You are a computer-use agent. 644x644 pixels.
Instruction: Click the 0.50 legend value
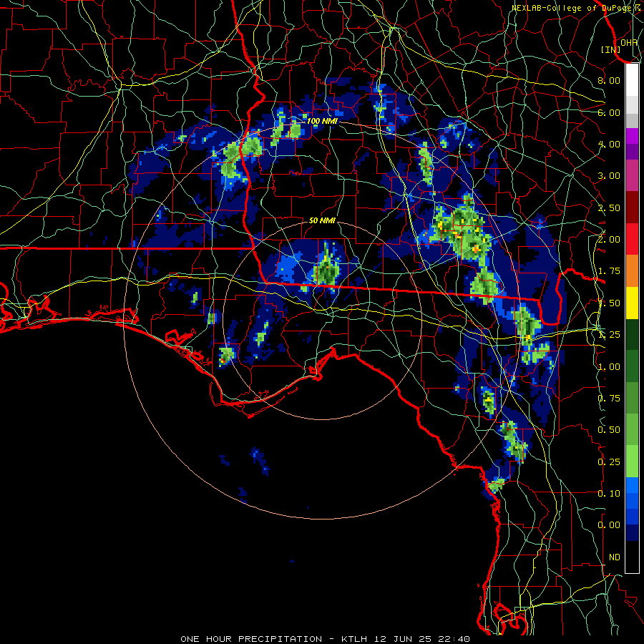tap(609, 430)
